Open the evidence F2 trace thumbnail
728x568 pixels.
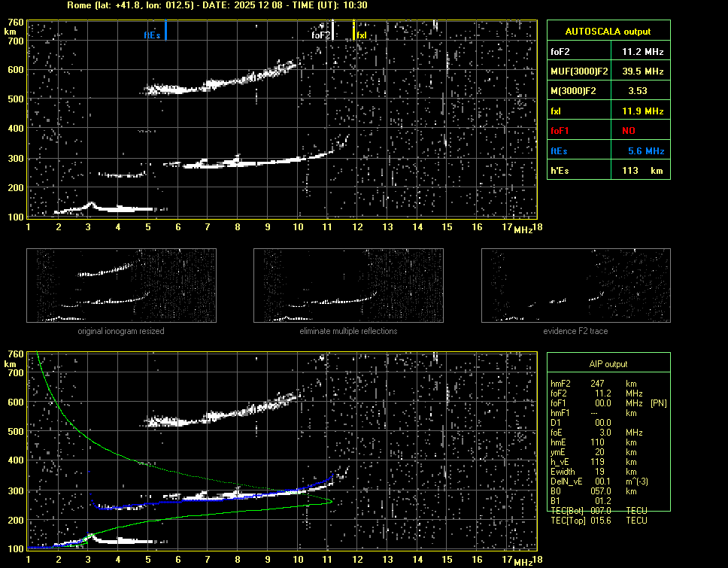[576, 285]
